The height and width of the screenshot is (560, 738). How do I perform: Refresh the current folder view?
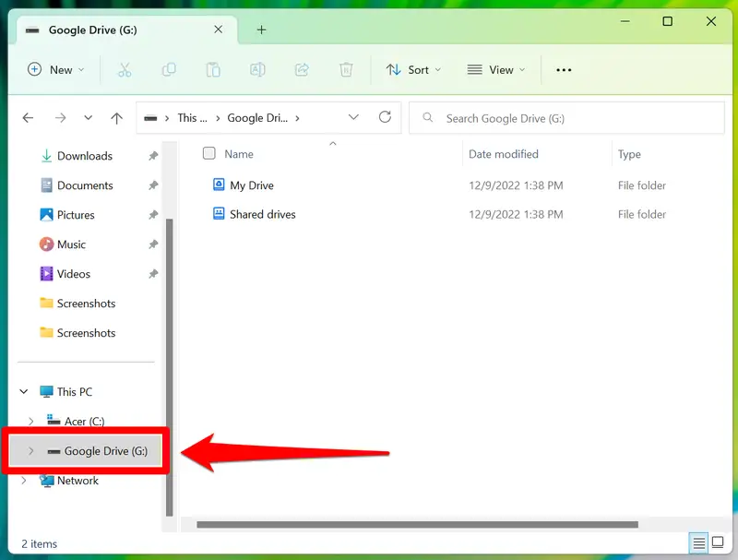click(x=385, y=117)
